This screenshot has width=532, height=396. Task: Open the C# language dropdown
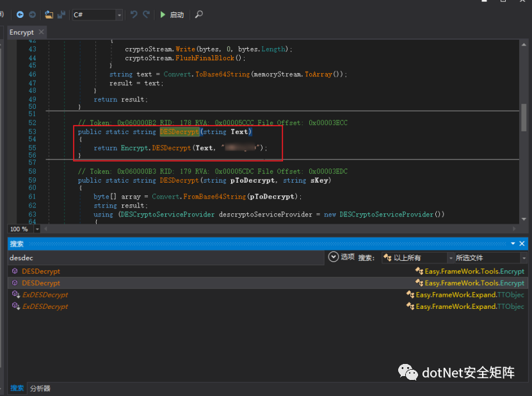119,15
